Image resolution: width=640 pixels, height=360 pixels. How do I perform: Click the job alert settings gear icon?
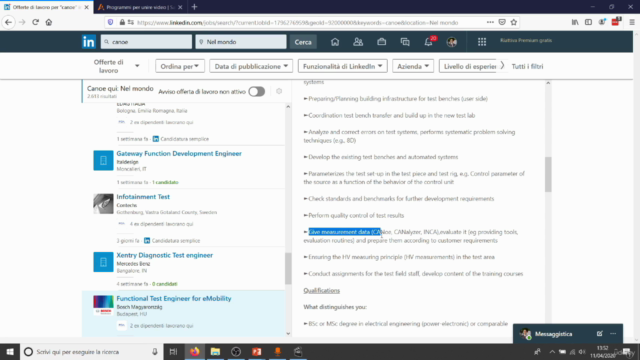(x=279, y=91)
